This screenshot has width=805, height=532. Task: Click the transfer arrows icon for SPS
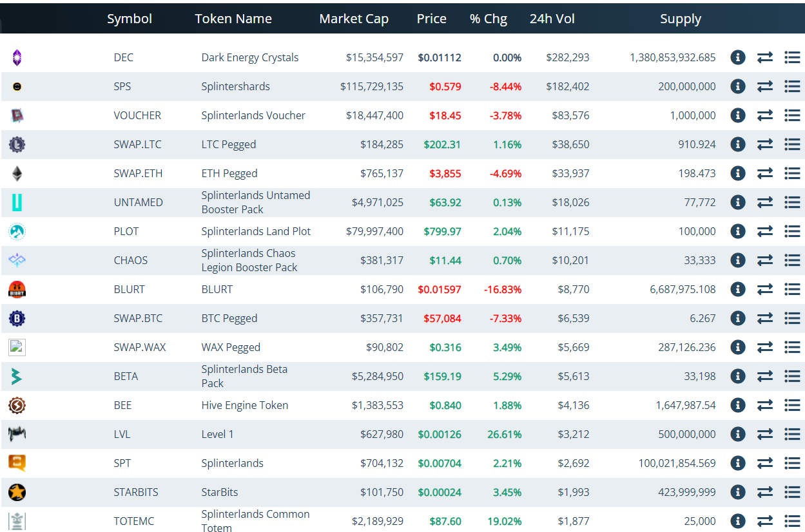click(x=765, y=86)
